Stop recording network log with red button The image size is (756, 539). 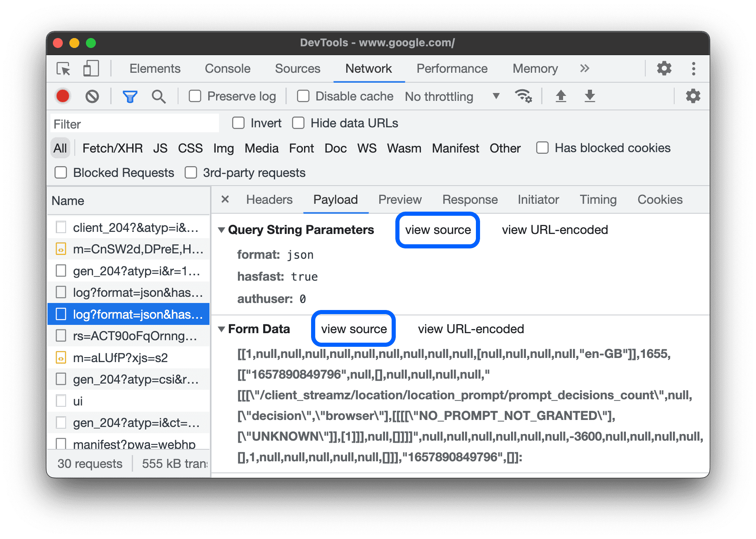click(x=63, y=96)
